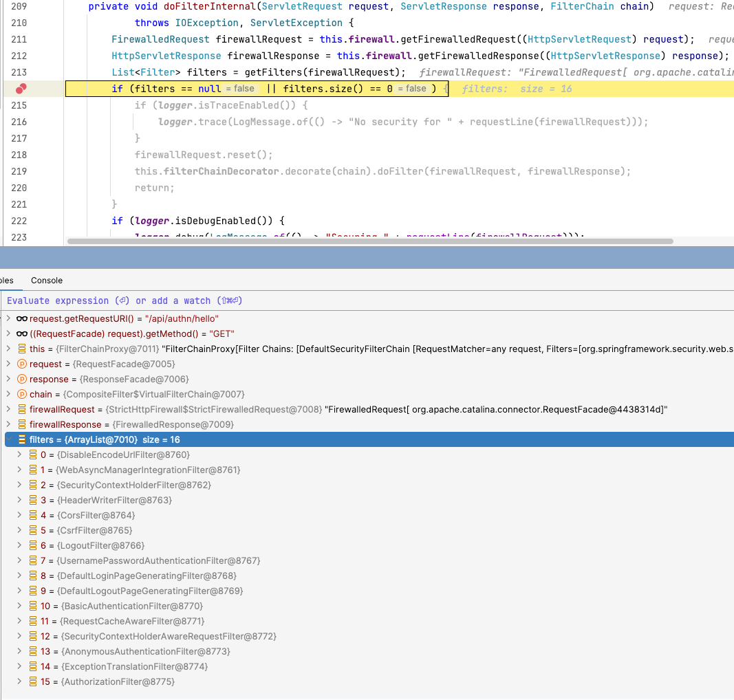734x700 pixels.
Task: Click the object icon beside BasicAuthenticationFilter@8770
Action: 33,606
